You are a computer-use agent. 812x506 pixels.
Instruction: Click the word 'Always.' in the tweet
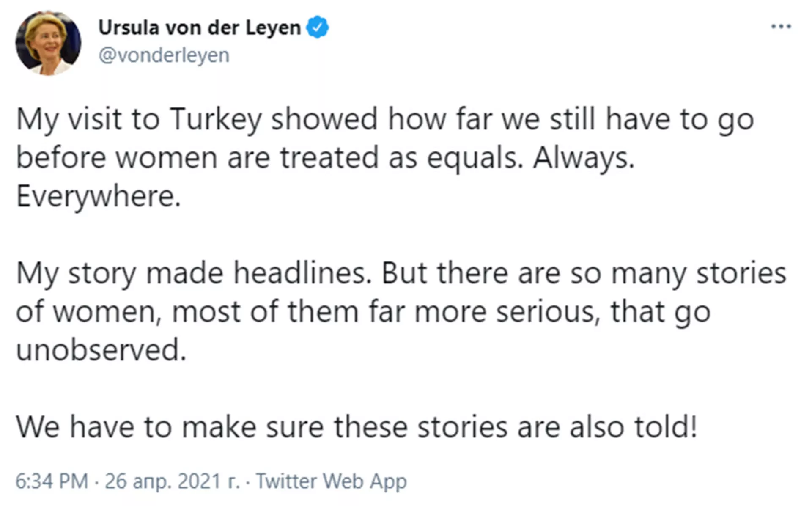[x=584, y=158]
